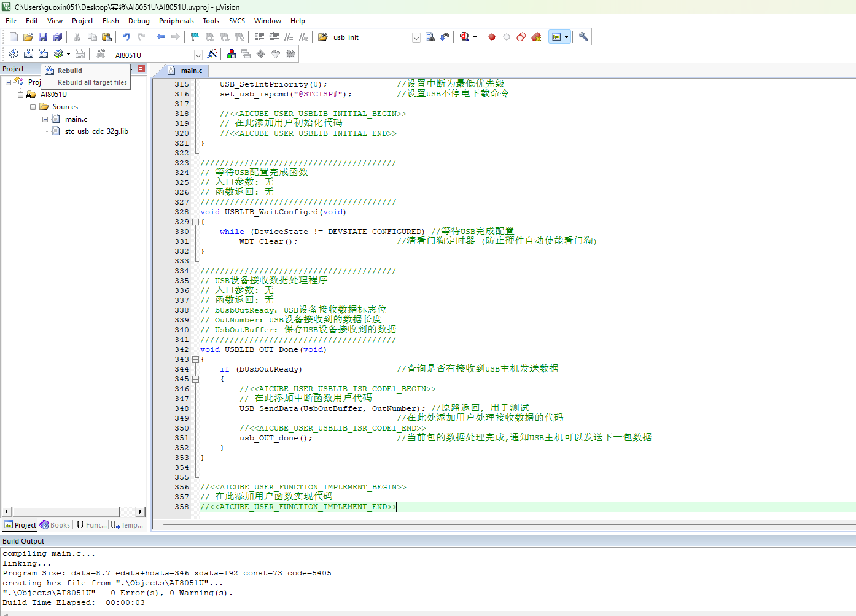Start incremental find with the binoculars arrow icon
Screen dimensions: 856x616
pos(445,37)
